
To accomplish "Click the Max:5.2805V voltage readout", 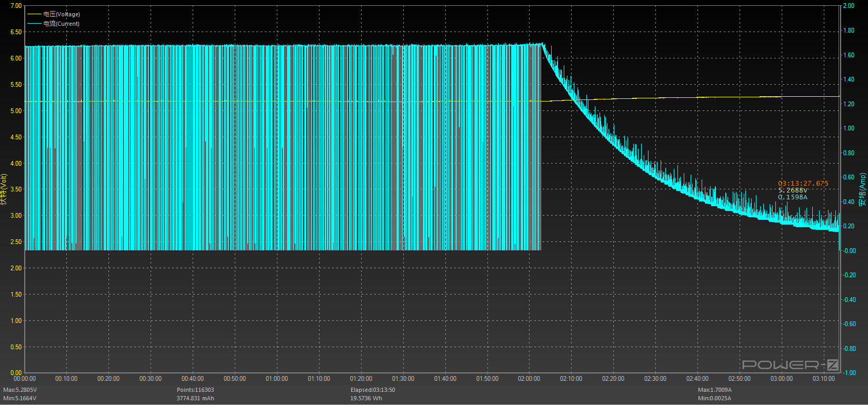I will [x=20, y=390].
